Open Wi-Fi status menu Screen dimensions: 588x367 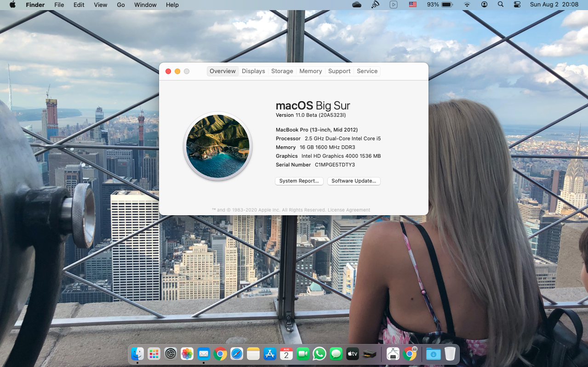pos(467,5)
